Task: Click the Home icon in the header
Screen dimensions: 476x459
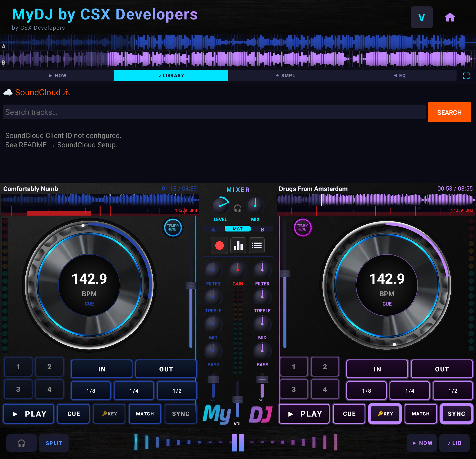Action: tap(450, 17)
